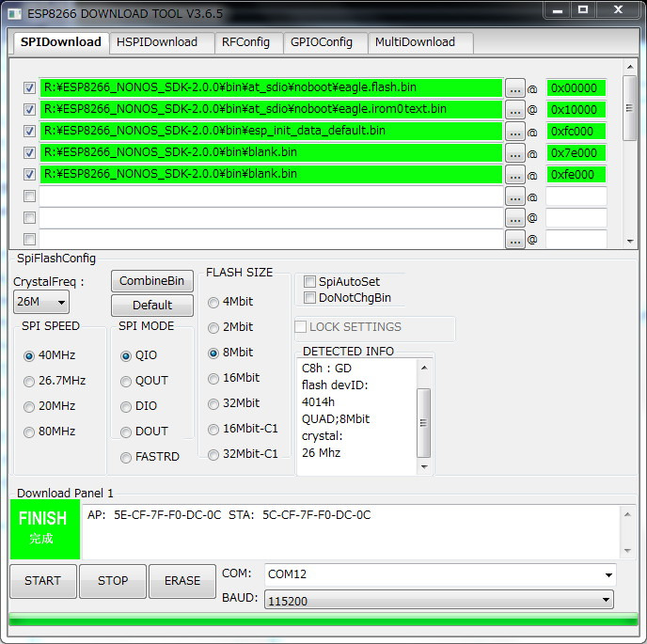Screen dimensions: 647x644
Task: Click the 0x7e000 address field
Action: pos(576,153)
